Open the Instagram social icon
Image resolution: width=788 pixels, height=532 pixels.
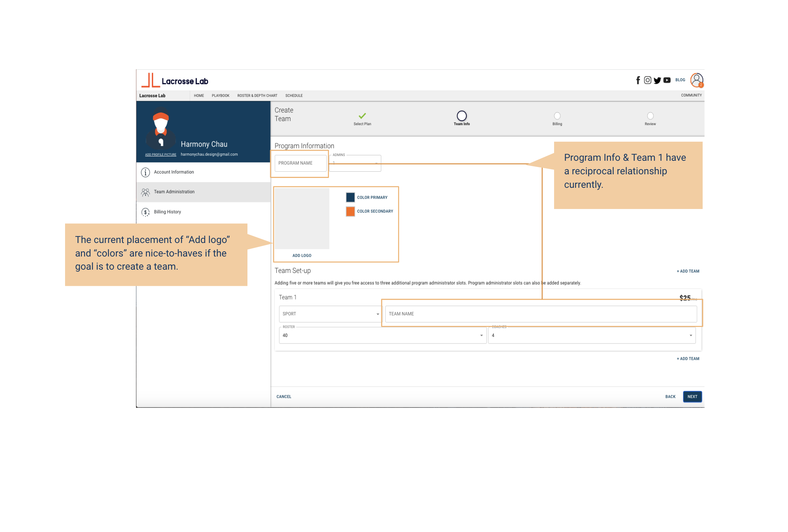pos(648,80)
